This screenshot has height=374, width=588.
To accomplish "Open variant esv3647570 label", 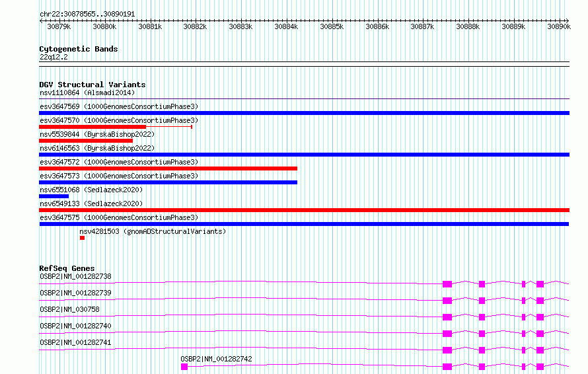I will pyautogui.click(x=119, y=120).
